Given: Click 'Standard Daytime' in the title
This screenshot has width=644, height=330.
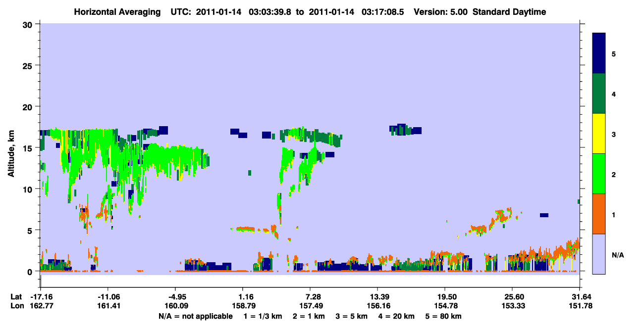Looking at the screenshot, I should click(x=509, y=12).
